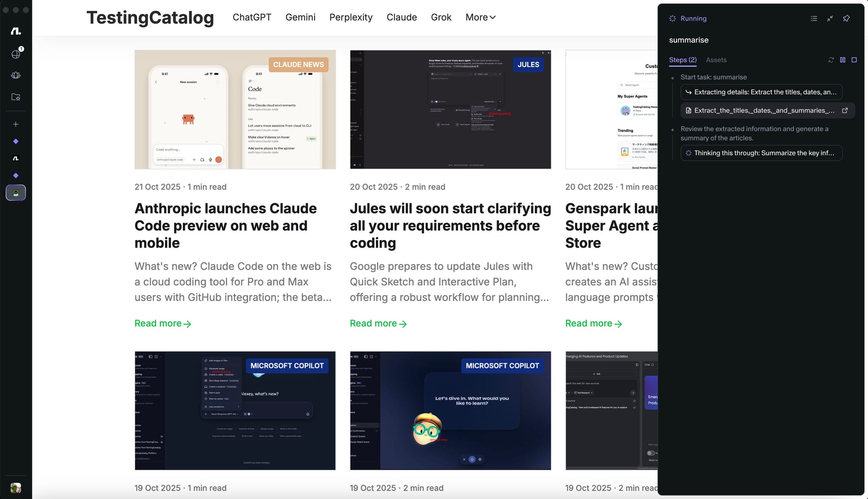Open the lotus icon in sidebar
This screenshot has height=499, width=868.
(16, 75)
